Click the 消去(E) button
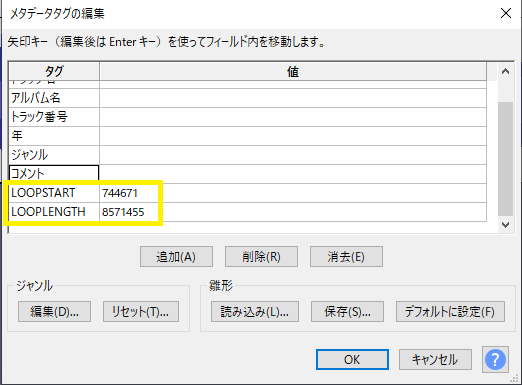The width and height of the screenshot is (522, 385). tap(346, 257)
